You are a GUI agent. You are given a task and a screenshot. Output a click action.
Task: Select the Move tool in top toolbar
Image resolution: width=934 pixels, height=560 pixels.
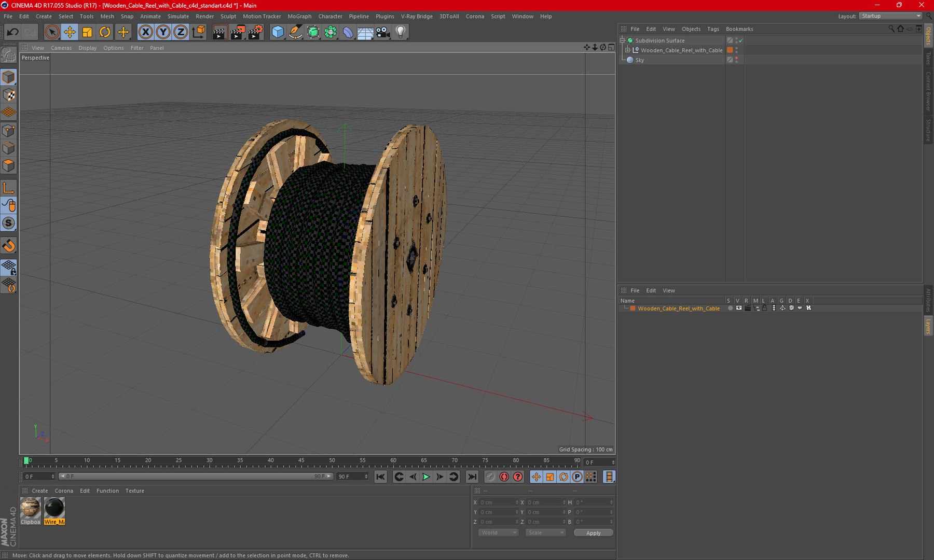(x=70, y=32)
